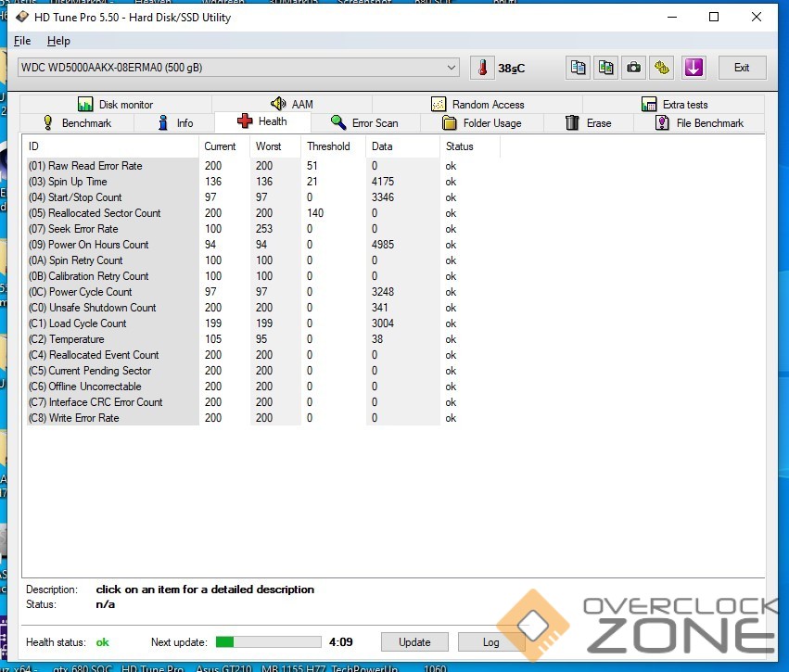
Task: Select the (0B) Calibration Retry Count row
Action: pyautogui.click(x=263, y=276)
